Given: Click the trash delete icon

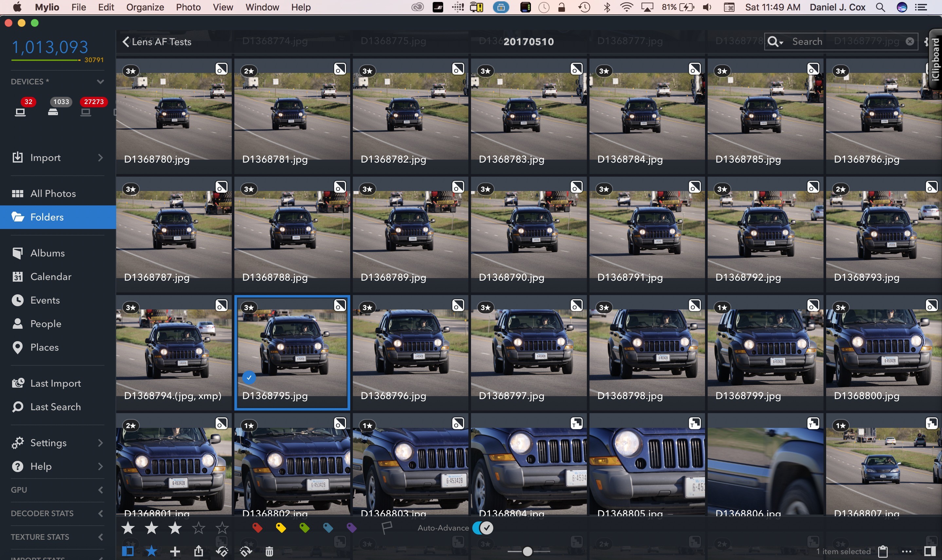Looking at the screenshot, I should 269,551.
